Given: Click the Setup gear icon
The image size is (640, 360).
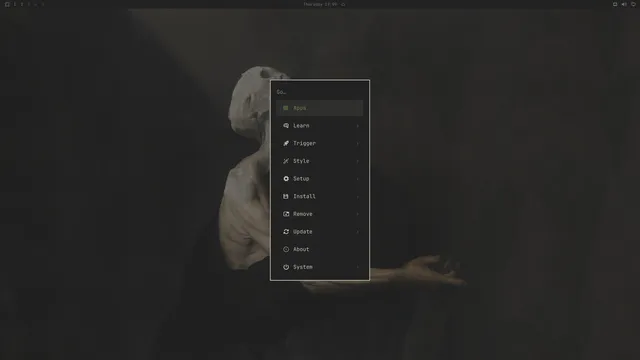Looking at the screenshot, I should (286, 179).
